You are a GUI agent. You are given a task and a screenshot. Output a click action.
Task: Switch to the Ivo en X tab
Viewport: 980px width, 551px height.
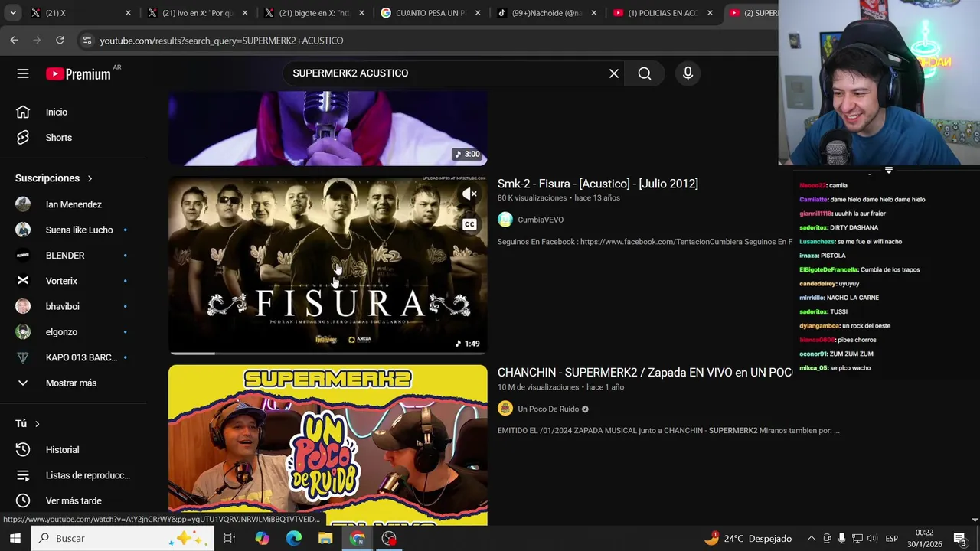pyautogui.click(x=197, y=13)
